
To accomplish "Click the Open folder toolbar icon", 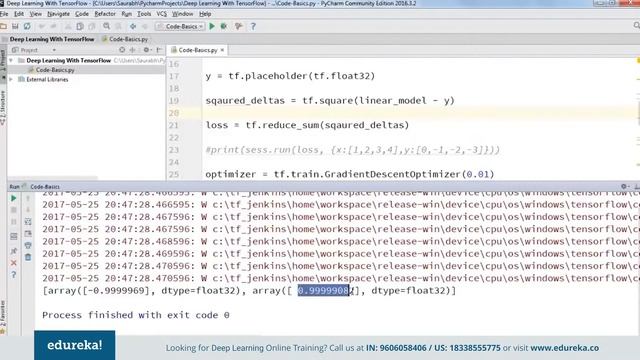I will pyautogui.click(x=3, y=27).
